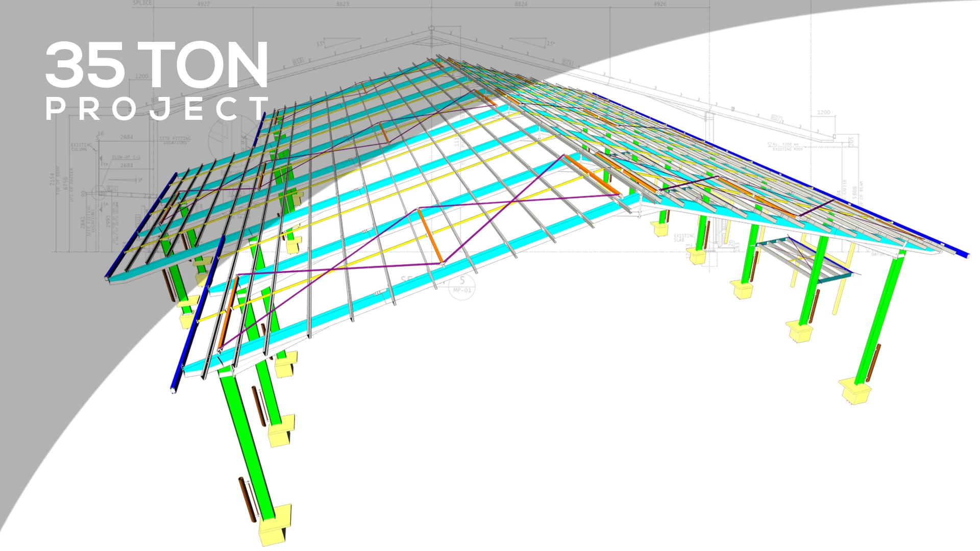
Task: Select the brown downpipe on nearest column
Action: [247, 499]
